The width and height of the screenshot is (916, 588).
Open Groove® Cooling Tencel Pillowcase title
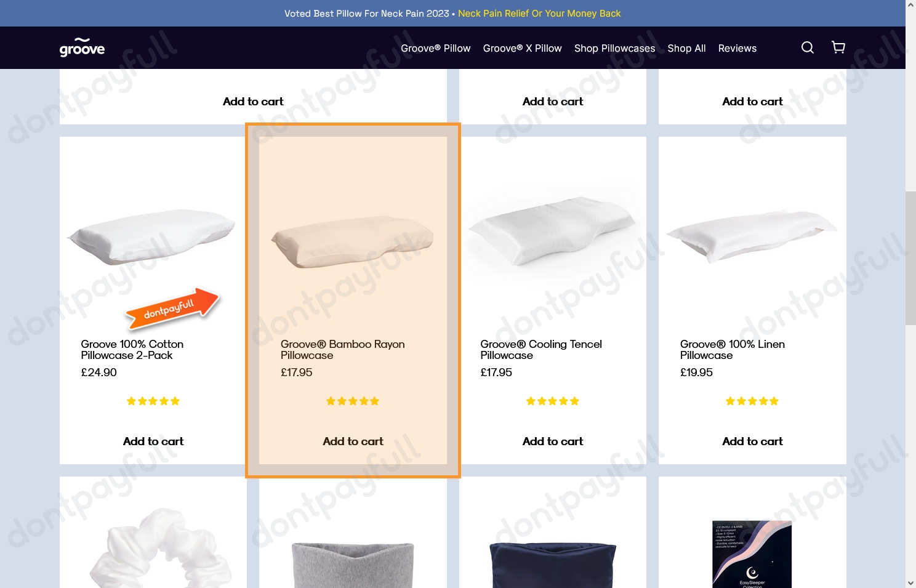[x=541, y=350]
